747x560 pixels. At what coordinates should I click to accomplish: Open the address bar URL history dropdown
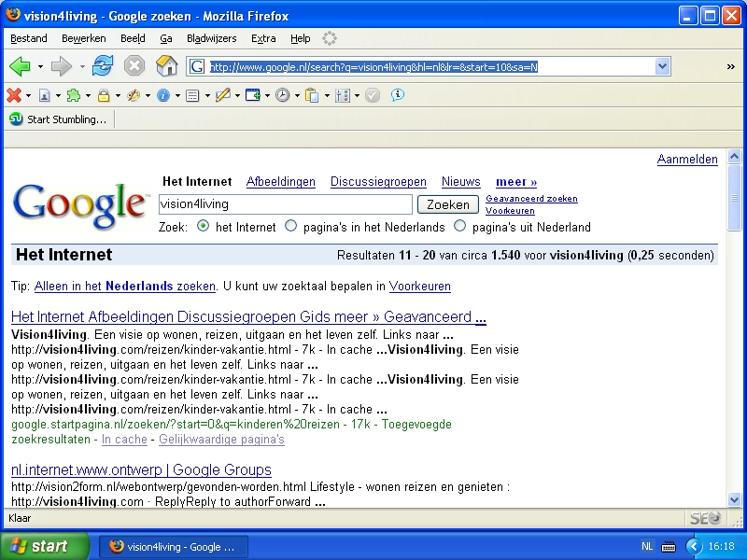[662, 66]
